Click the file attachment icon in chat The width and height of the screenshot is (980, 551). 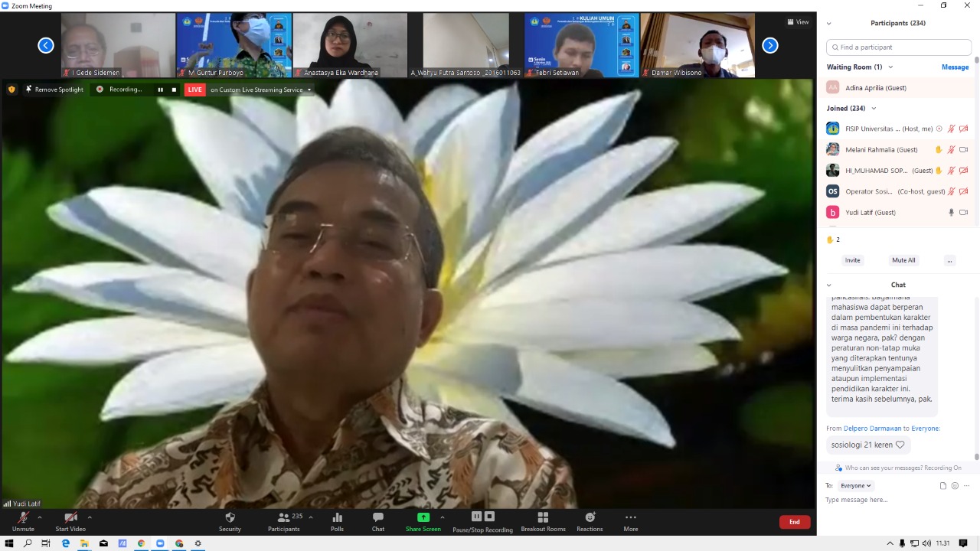943,486
